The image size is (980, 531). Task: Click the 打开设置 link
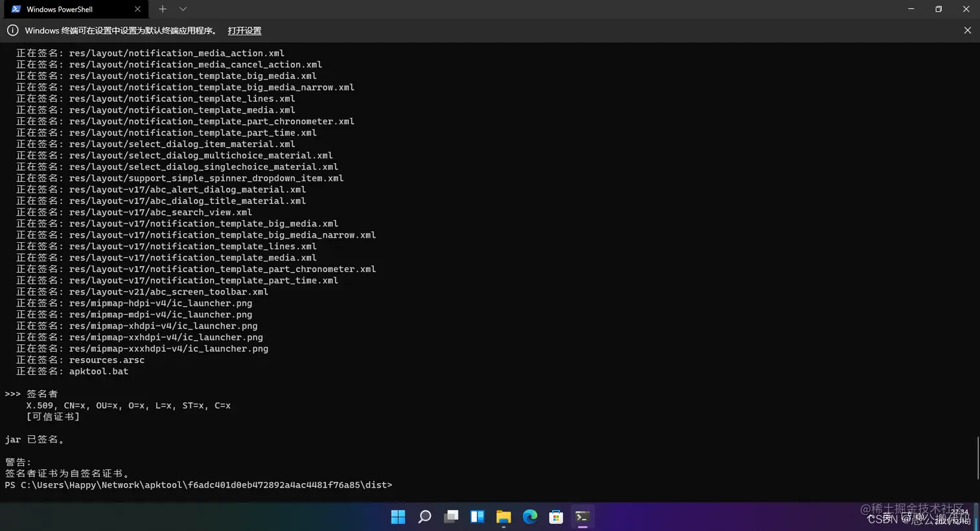click(x=244, y=30)
